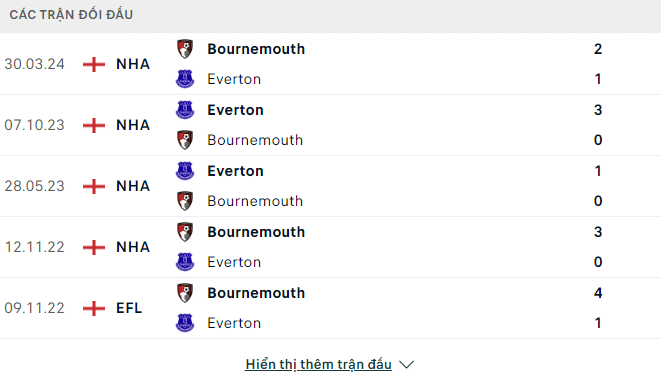The image size is (661, 379).
Task: Click Bournemouth score 4 in EFL match
Action: [x=598, y=293]
